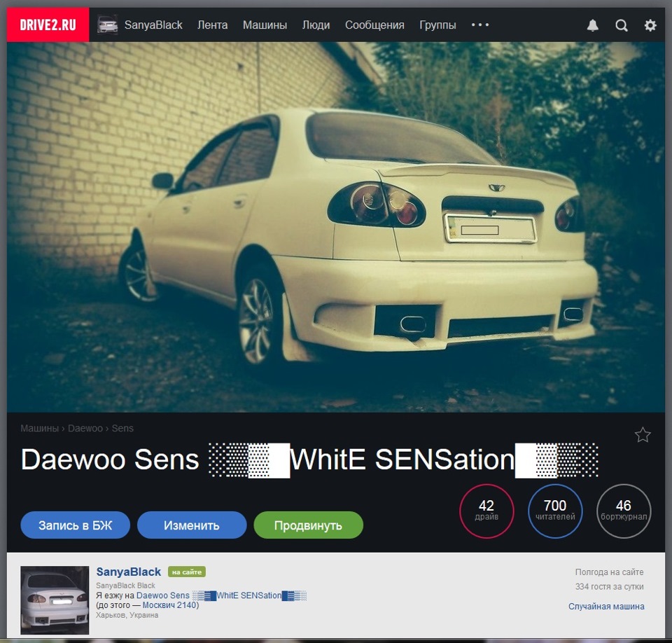Add car to favorites with star
Screen dimensions: 672x643
(x=643, y=434)
